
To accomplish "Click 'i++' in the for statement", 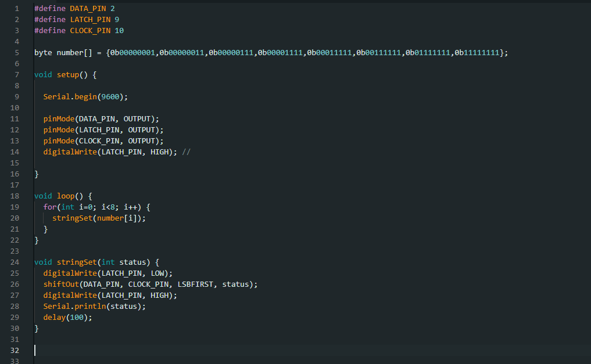I will point(130,207).
